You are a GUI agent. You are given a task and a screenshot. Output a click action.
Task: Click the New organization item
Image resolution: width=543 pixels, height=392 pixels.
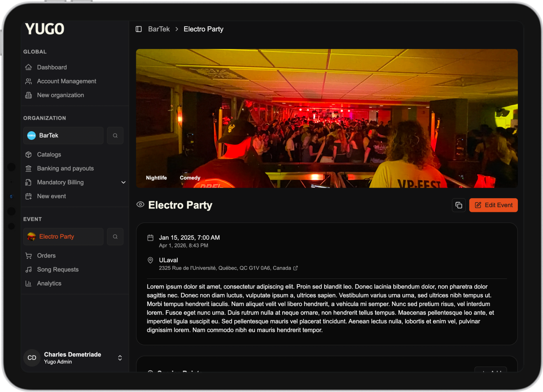[60, 95]
